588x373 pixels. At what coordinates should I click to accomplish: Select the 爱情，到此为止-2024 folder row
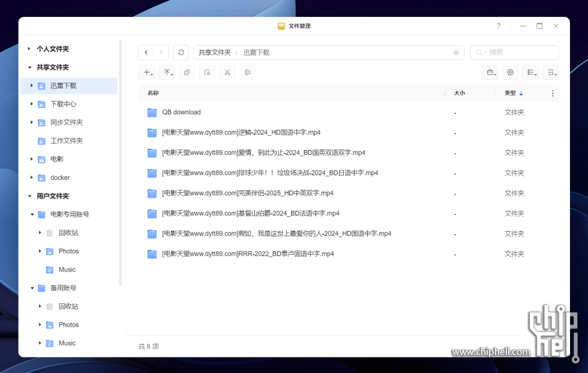point(349,153)
